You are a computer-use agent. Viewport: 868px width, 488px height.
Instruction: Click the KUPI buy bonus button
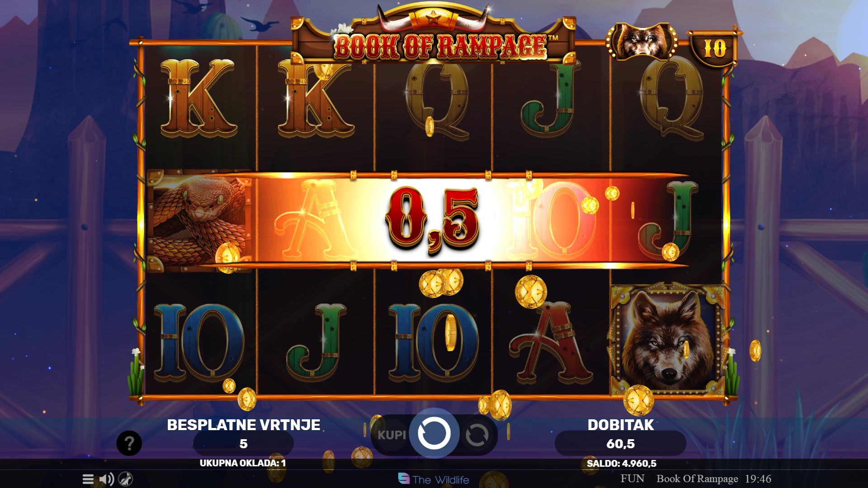pyautogui.click(x=392, y=435)
